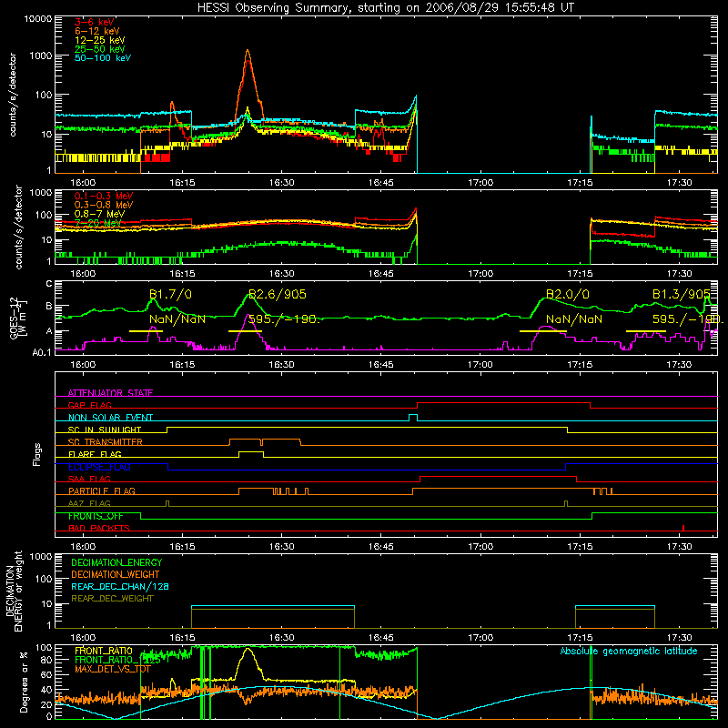The width and height of the screenshot is (728, 728).
Task: Click the "C" tick label on GOES axis
Action: click(x=49, y=284)
